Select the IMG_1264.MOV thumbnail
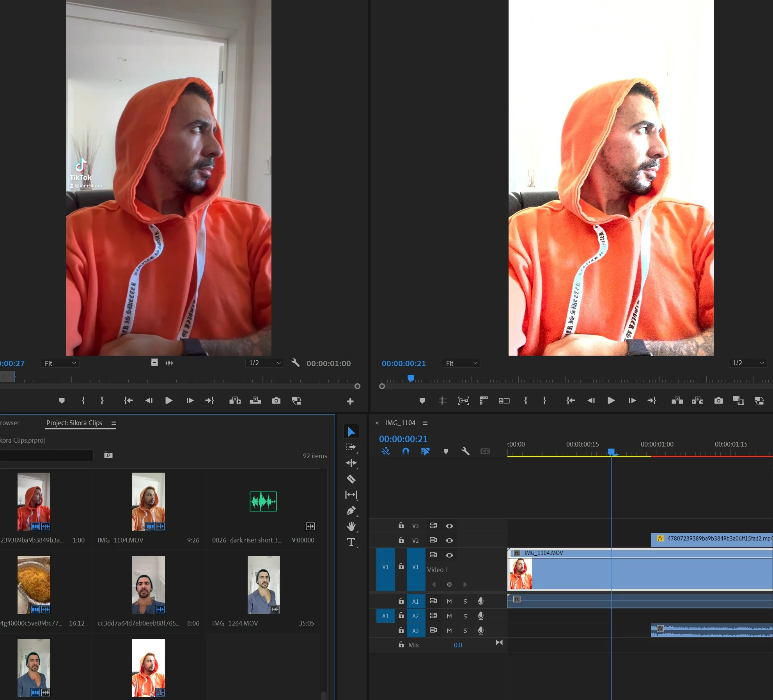 pos(264,585)
